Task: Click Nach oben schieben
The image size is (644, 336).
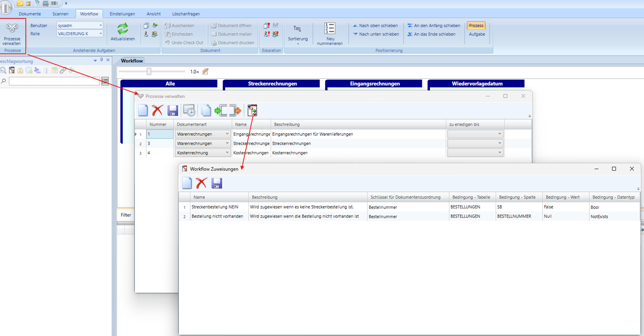Action: coord(375,26)
